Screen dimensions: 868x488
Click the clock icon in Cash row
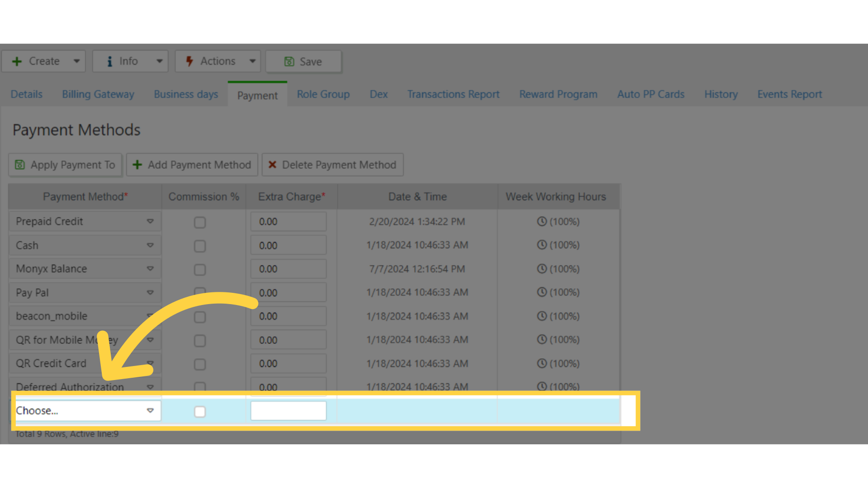[542, 245]
